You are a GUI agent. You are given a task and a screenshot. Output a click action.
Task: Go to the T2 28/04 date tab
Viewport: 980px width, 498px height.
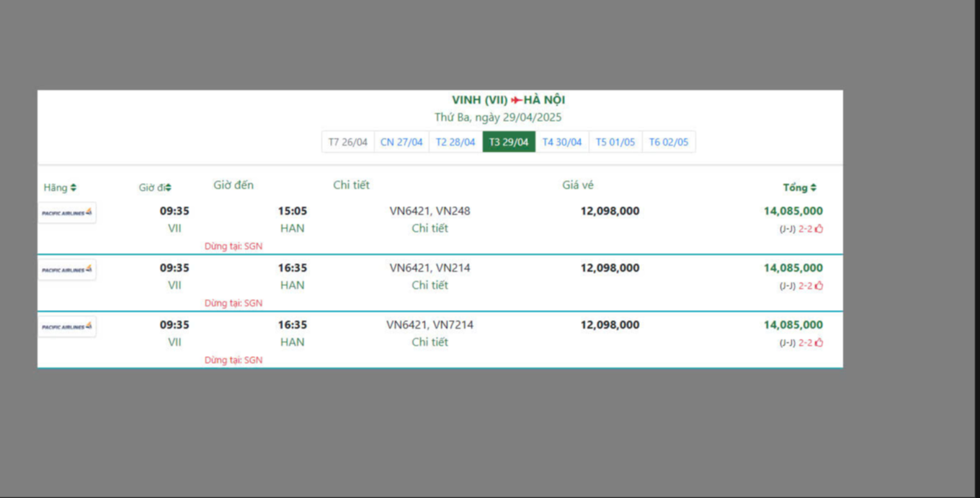[x=455, y=142]
